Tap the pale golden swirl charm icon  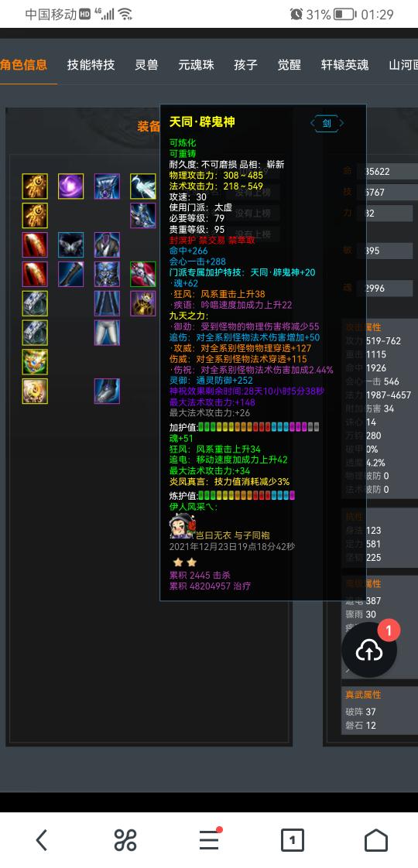35,391
